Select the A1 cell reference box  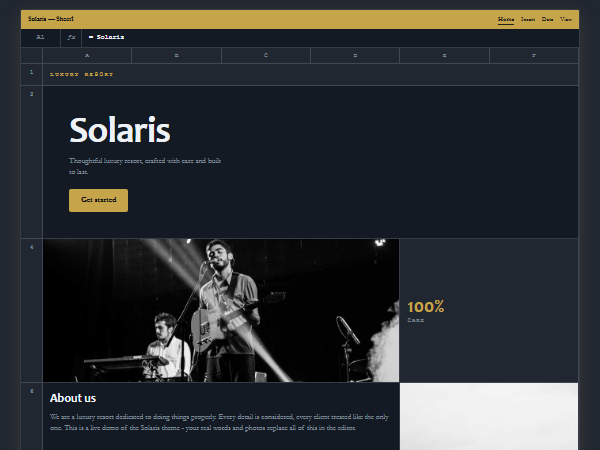tap(41, 38)
